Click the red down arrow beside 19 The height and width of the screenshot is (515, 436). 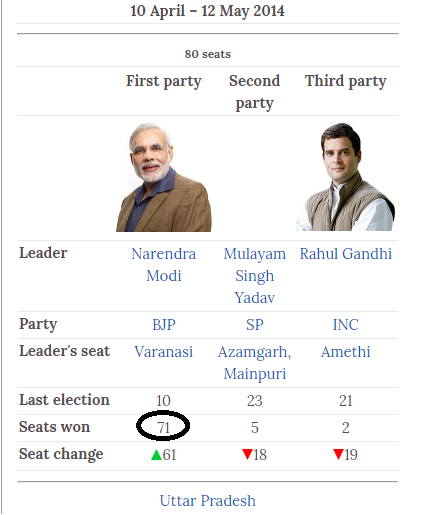point(338,454)
